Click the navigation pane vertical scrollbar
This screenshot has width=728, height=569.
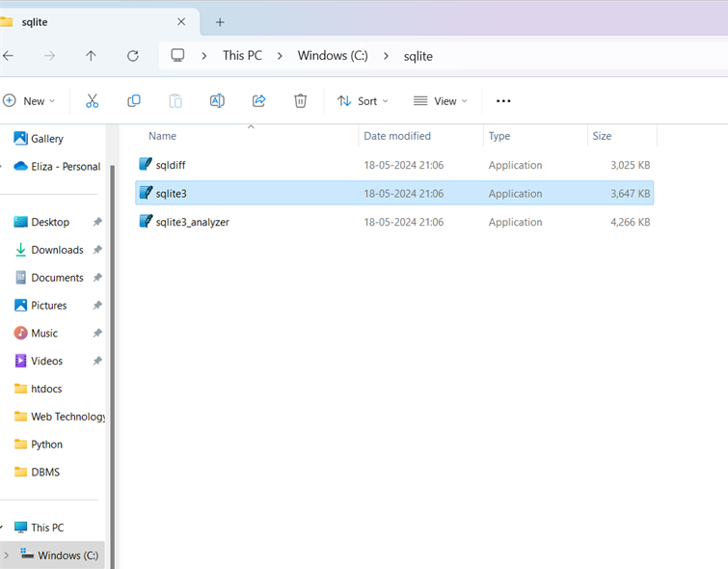point(112,366)
